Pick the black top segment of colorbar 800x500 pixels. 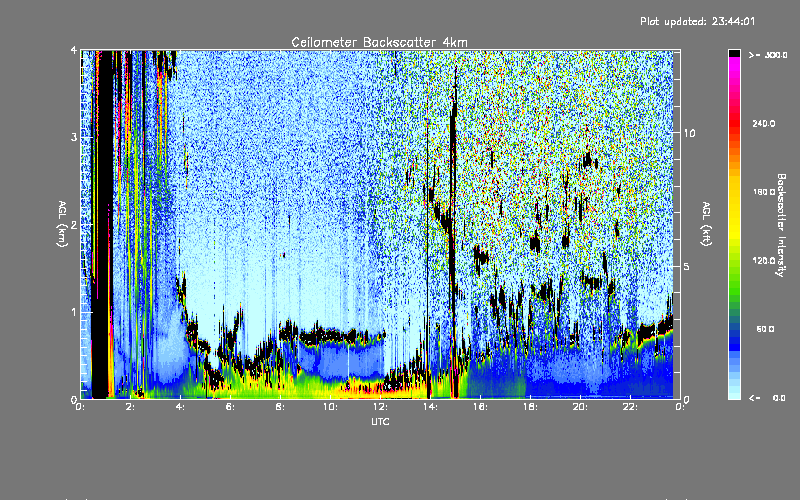pyautogui.click(x=734, y=53)
